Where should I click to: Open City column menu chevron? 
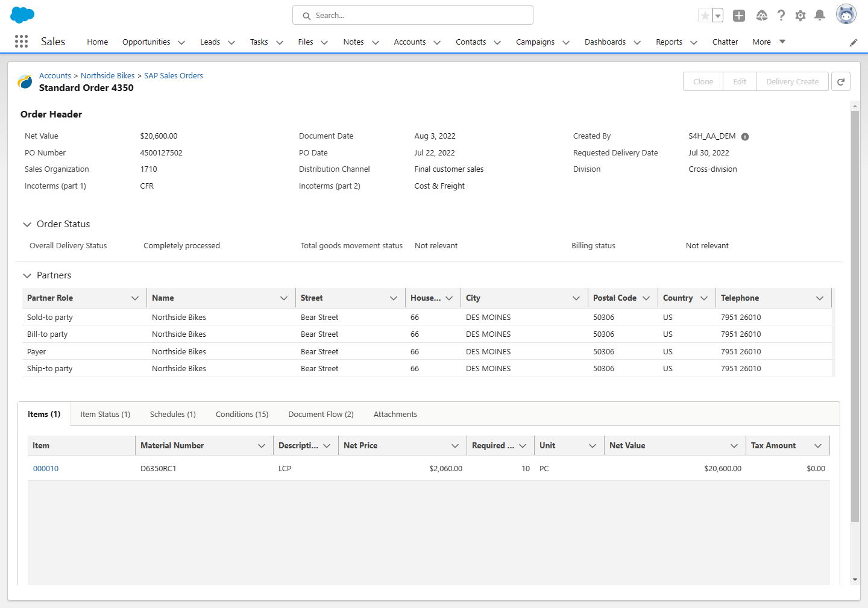click(576, 298)
